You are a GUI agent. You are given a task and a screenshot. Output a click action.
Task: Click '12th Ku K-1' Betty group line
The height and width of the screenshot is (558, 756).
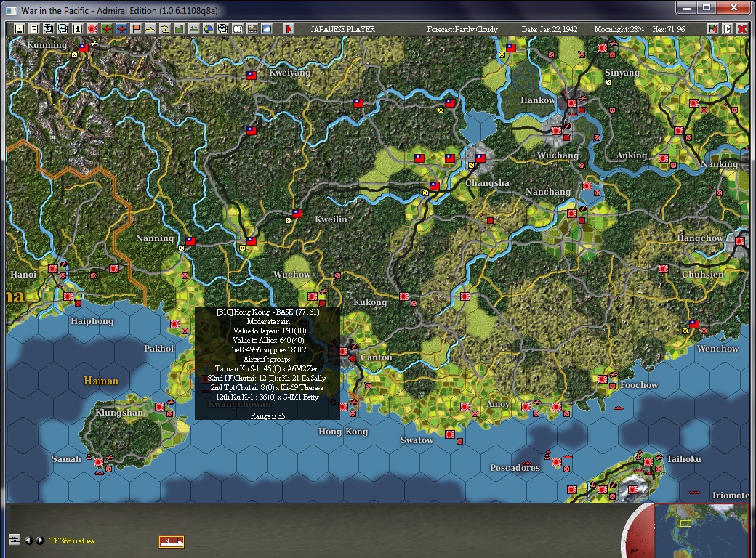[x=268, y=397]
